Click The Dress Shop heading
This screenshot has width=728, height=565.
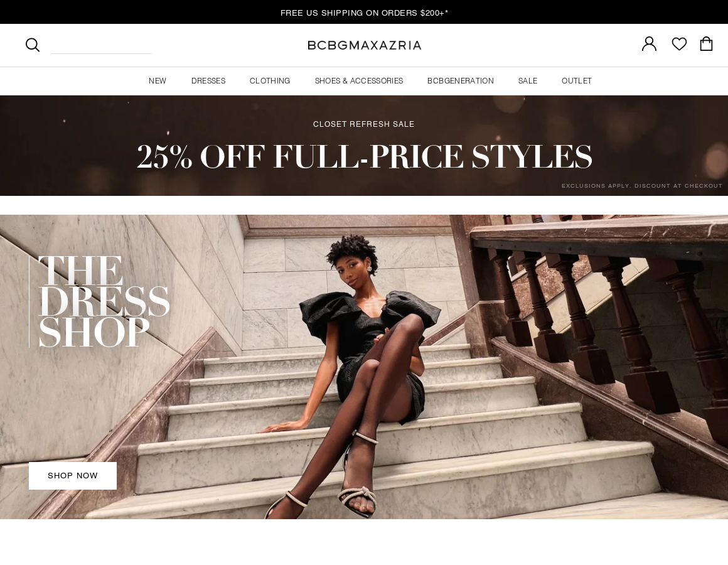tap(103, 302)
